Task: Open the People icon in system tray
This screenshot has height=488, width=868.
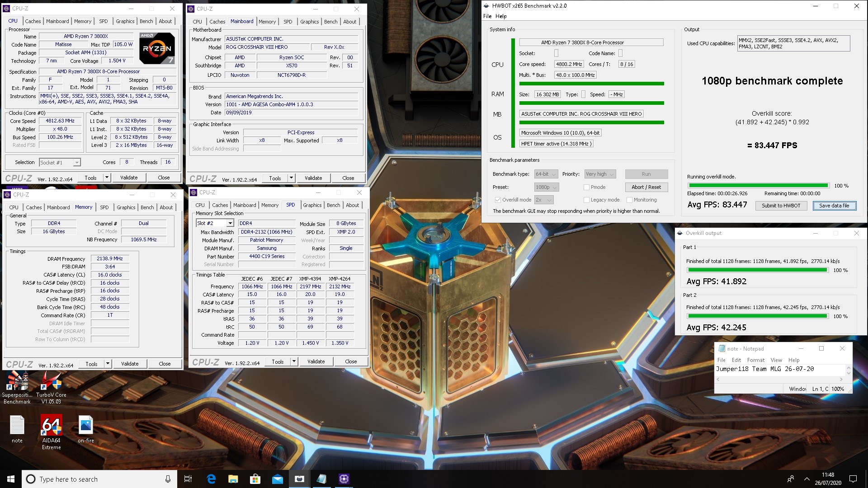Action: coord(791,479)
